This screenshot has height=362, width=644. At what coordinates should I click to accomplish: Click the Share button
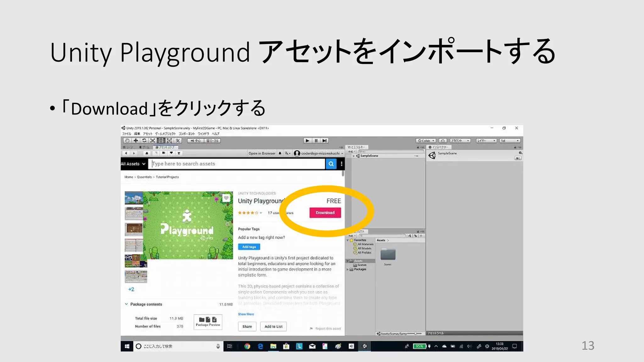247,326
